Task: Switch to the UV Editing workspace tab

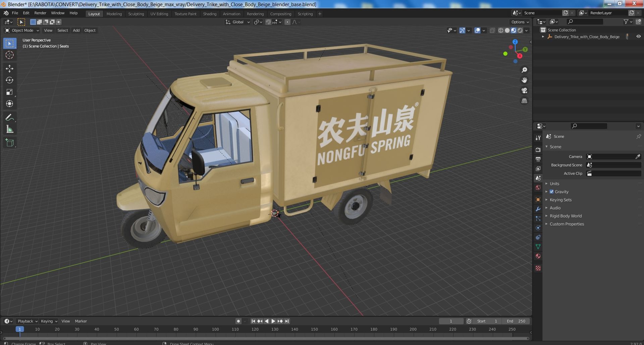Action: 159,14
